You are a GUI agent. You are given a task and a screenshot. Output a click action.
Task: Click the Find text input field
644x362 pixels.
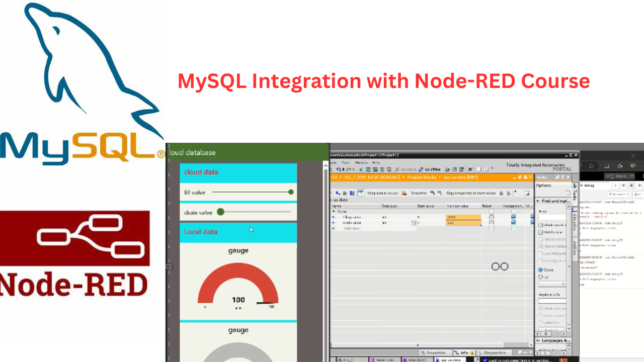[x=552, y=218]
